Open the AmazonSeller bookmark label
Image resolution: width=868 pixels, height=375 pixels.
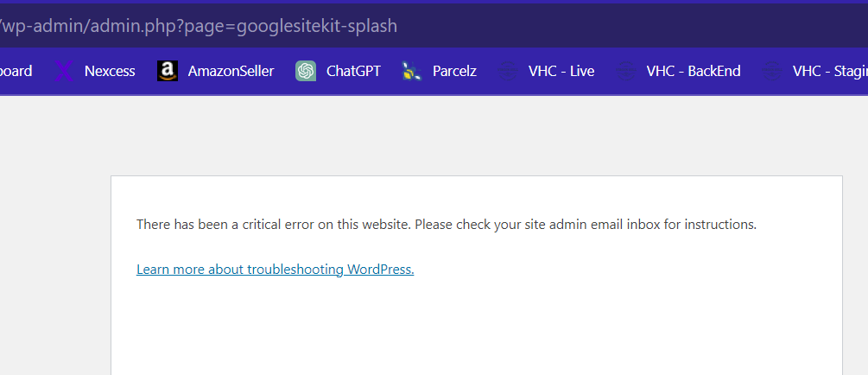click(231, 72)
